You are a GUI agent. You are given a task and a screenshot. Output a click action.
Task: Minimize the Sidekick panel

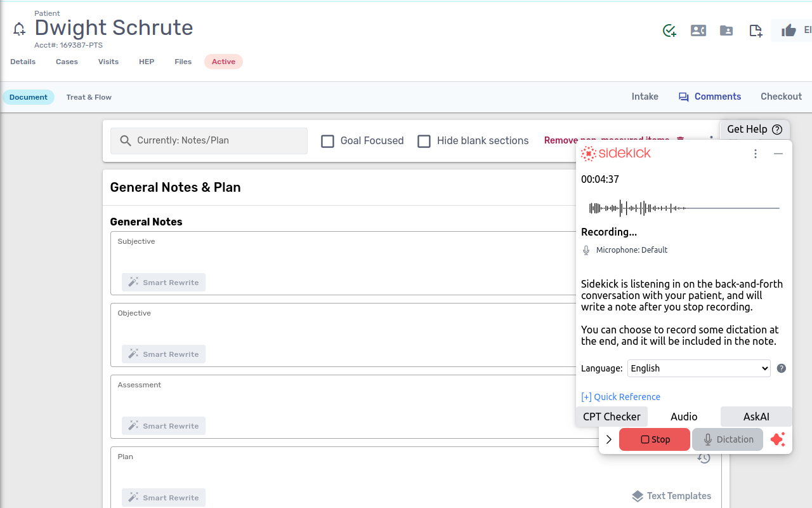coord(778,154)
